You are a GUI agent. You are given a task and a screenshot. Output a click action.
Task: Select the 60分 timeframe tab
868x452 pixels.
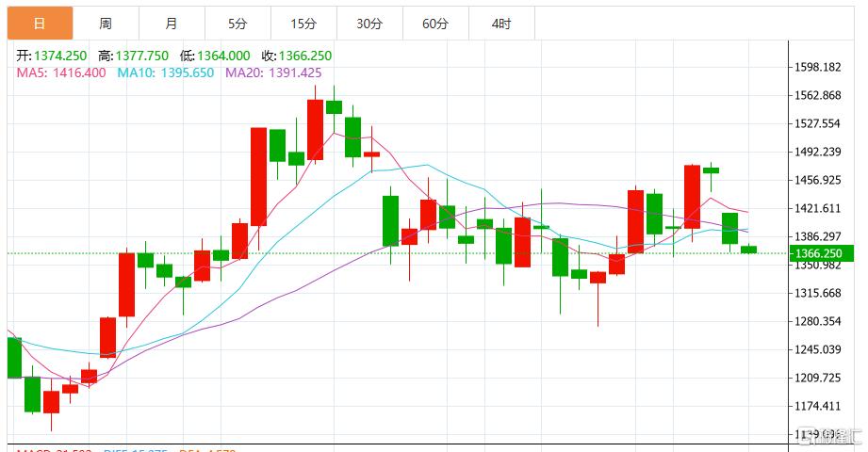point(435,24)
